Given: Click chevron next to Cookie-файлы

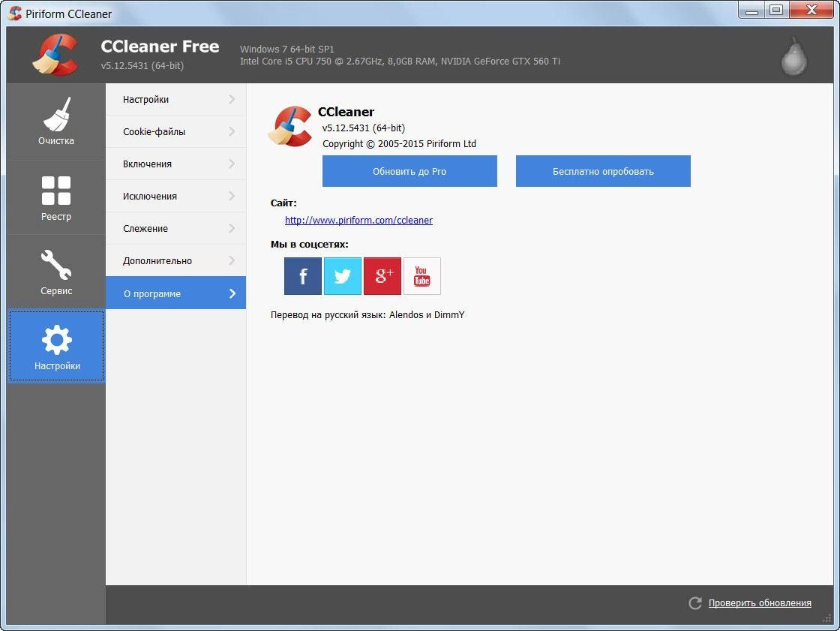Looking at the screenshot, I should pyautogui.click(x=232, y=131).
